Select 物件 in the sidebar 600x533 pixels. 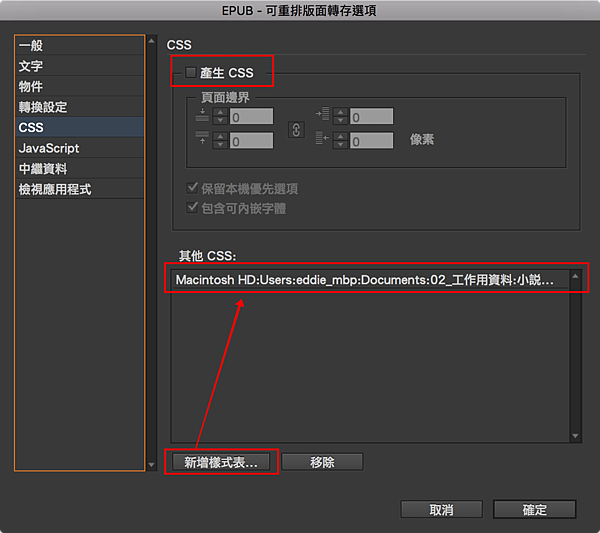79,86
